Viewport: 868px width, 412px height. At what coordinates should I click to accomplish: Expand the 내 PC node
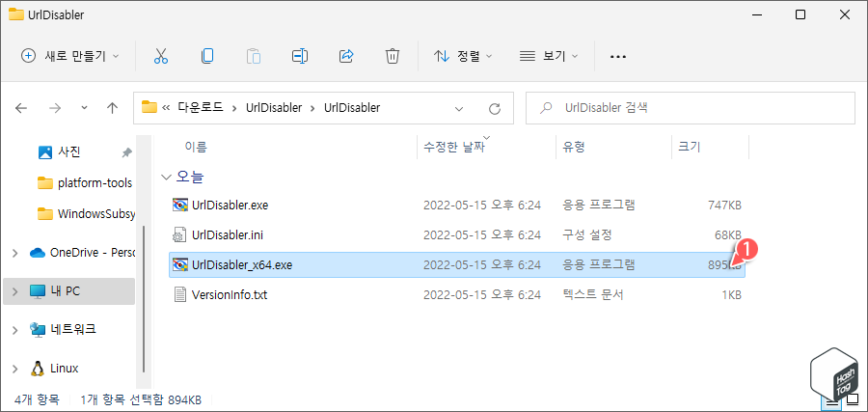14,290
